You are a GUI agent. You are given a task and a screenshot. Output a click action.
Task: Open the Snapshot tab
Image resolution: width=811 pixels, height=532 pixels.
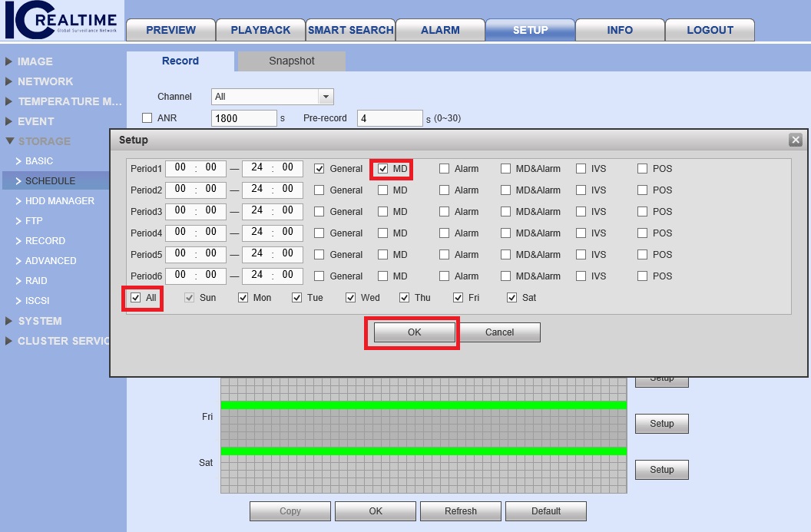(x=291, y=61)
